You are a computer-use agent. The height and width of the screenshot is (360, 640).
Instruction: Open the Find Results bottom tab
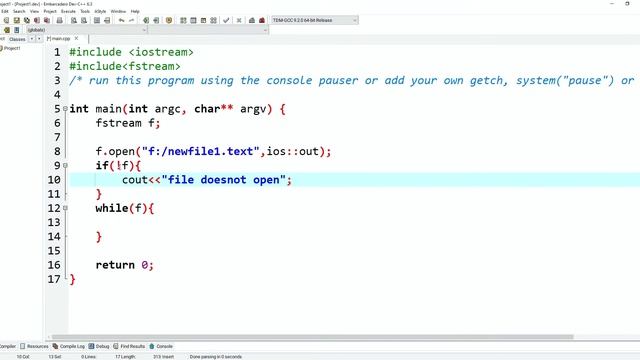pyautogui.click(x=129, y=346)
